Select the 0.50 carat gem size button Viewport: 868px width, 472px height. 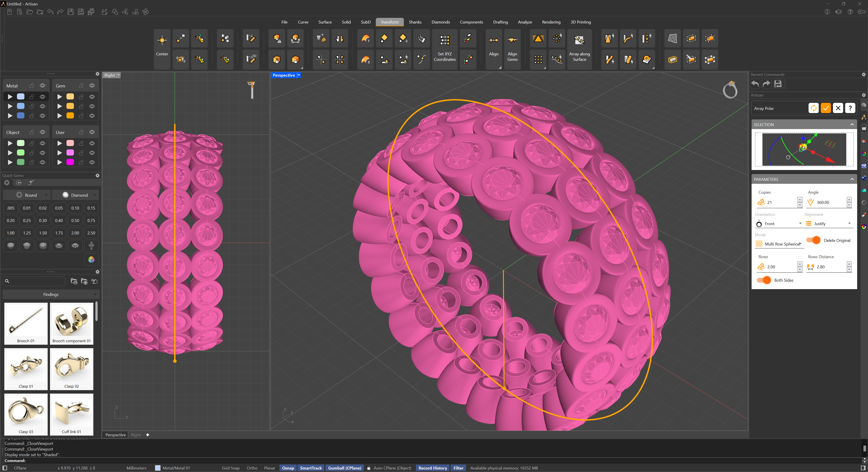tap(75, 220)
